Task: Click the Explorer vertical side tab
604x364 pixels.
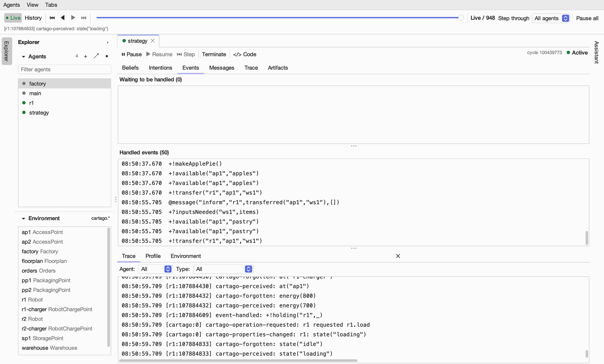Action: 6,51
